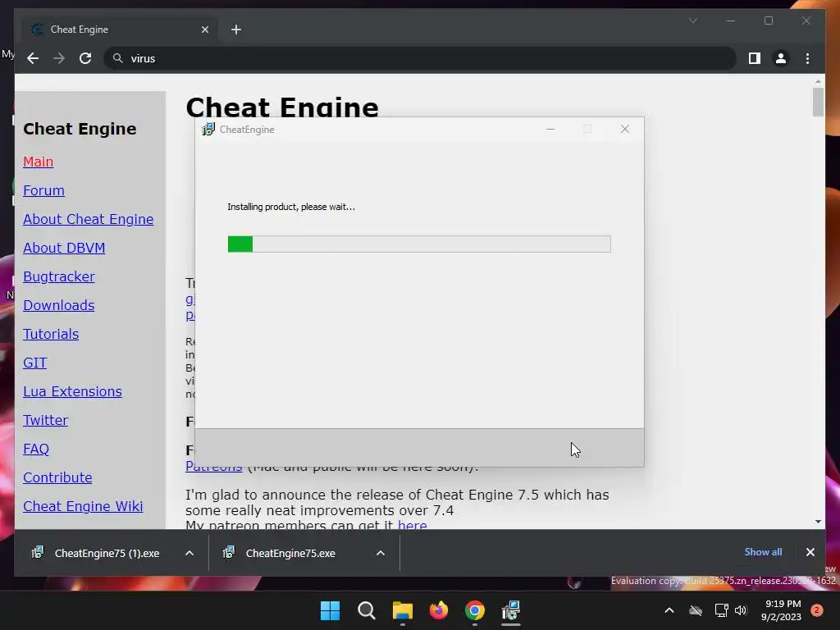Close the CheatEngine installer window
Screen dimensions: 840x630
[x=624, y=129]
